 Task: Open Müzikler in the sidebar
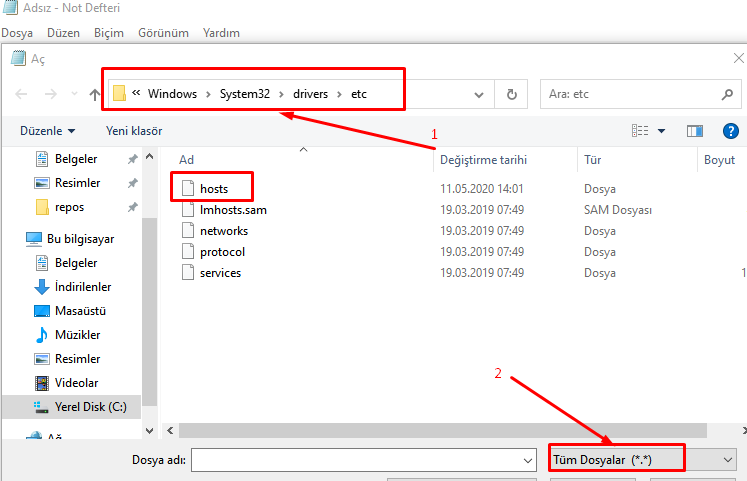coord(77,335)
